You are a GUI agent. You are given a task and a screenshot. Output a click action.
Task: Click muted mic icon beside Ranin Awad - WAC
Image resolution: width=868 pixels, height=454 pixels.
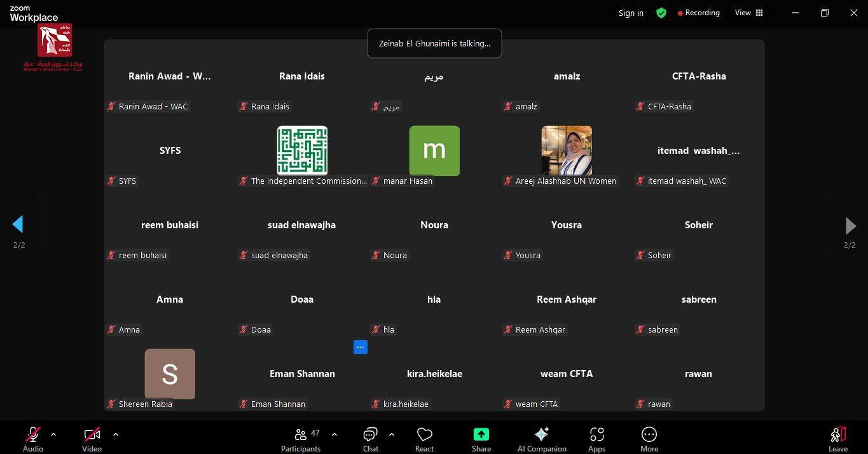[111, 106]
